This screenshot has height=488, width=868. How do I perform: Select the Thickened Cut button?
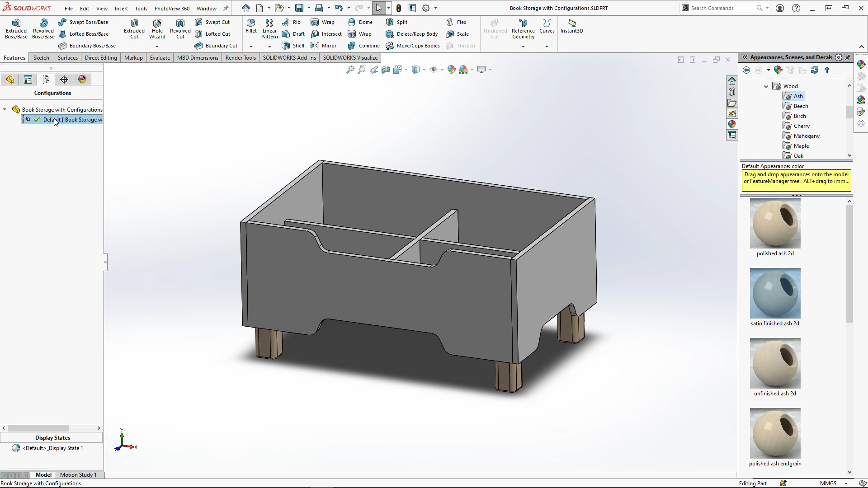tap(495, 28)
